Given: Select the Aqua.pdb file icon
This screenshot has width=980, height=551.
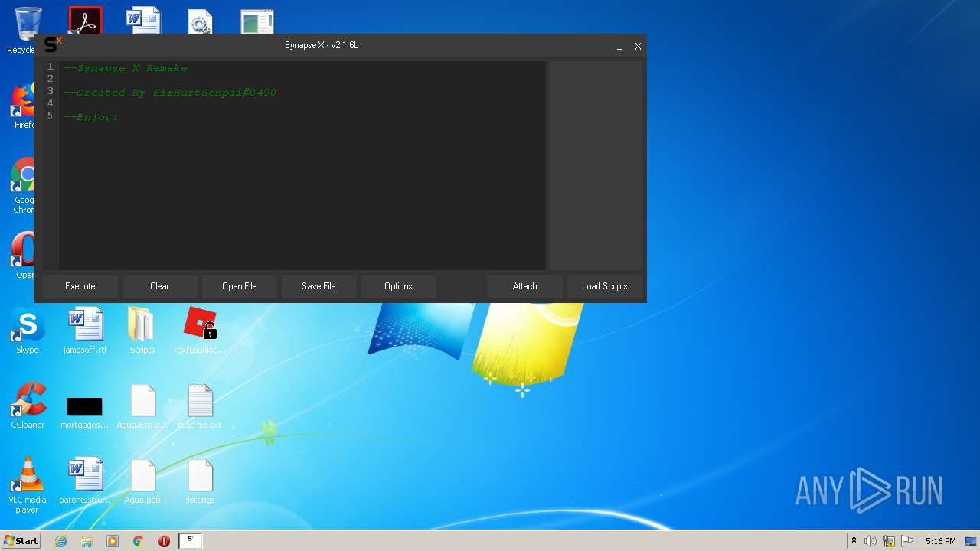Looking at the screenshot, I should pos(142,481).
